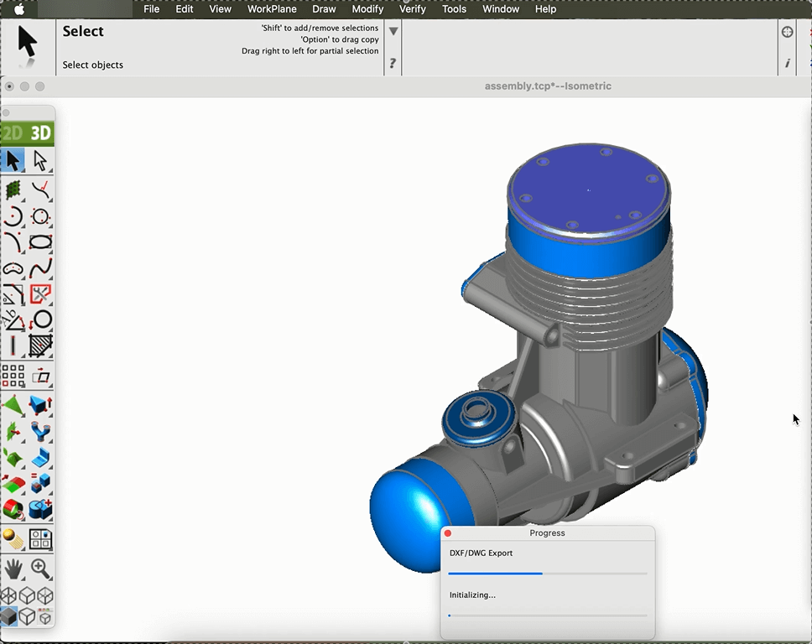Activate the Zoom magnifier tool
The width and height of the screenshot is (812, 644).
click(40, 569)
